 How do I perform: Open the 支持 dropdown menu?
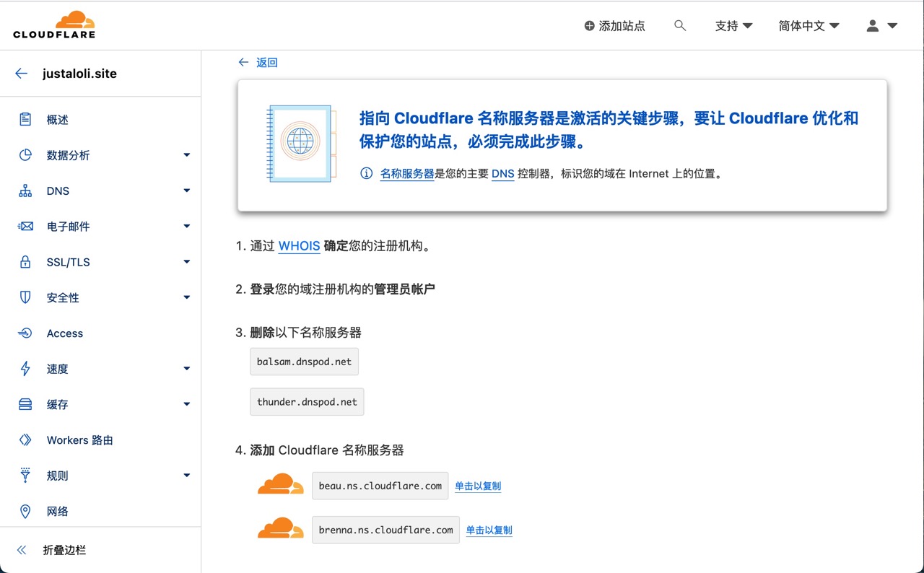pyautogui.click(x=733, y=26)
